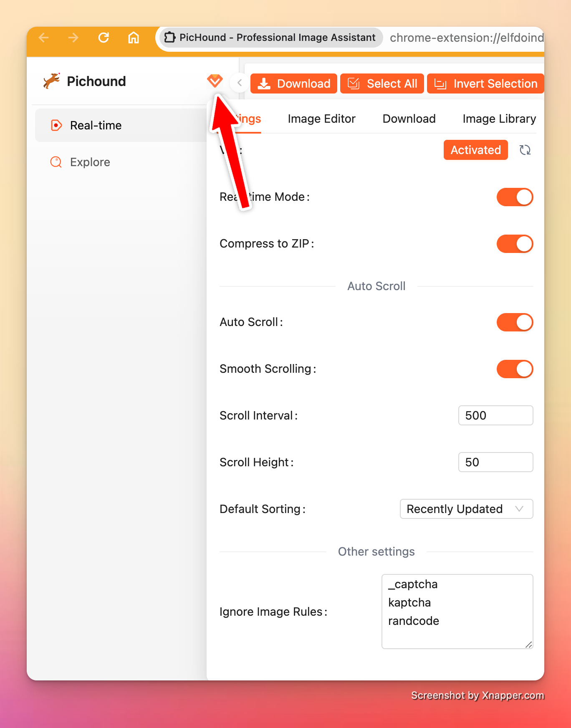Turn off Compress to ZIP
The width and height of the screenshot is (571, 728).
(x=515, y=244)
